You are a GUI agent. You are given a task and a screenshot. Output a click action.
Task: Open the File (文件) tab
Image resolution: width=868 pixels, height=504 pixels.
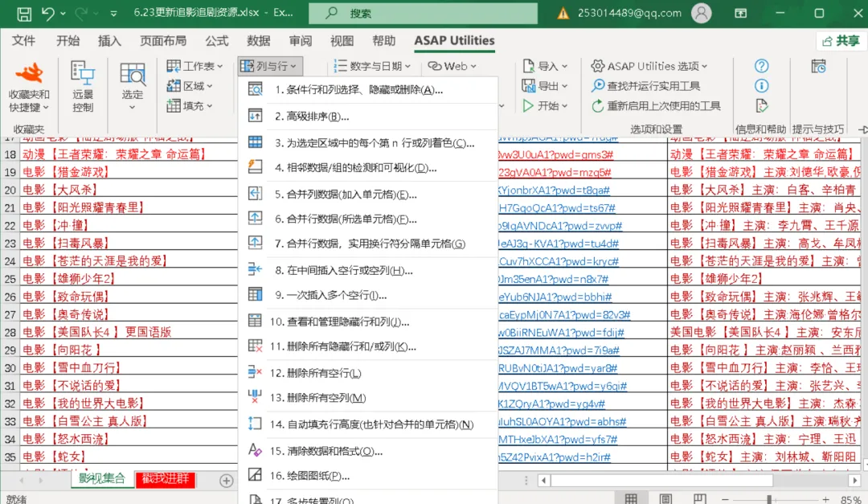point(24,40)
